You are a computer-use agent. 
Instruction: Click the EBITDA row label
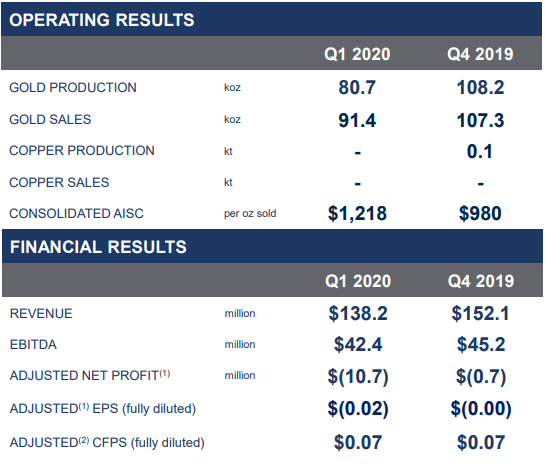(33, 345)
